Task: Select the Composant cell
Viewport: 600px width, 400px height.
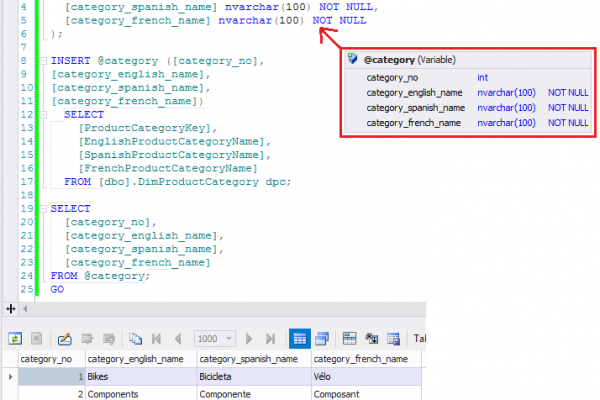Action: point(366,393)
